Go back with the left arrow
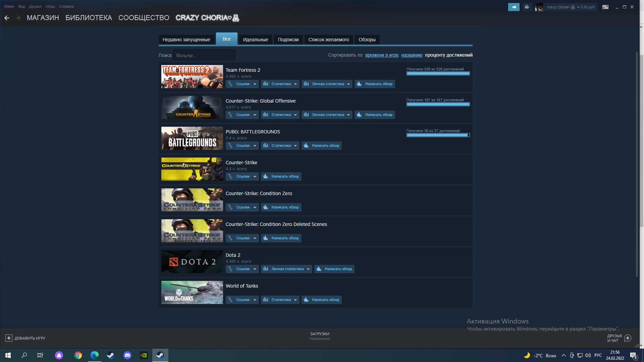Viewport: 644px width, 362px height. pyautogui.click(x=7, y=18)
